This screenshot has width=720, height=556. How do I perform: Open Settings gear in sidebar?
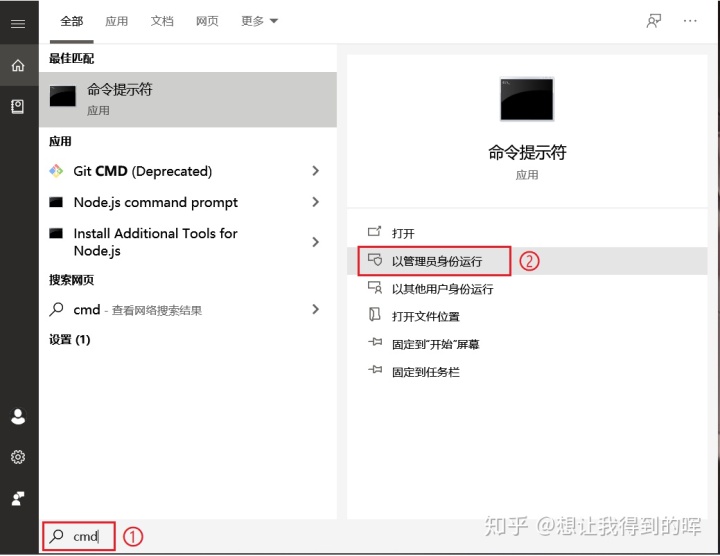pyautogui.click(x=18, y=457)
